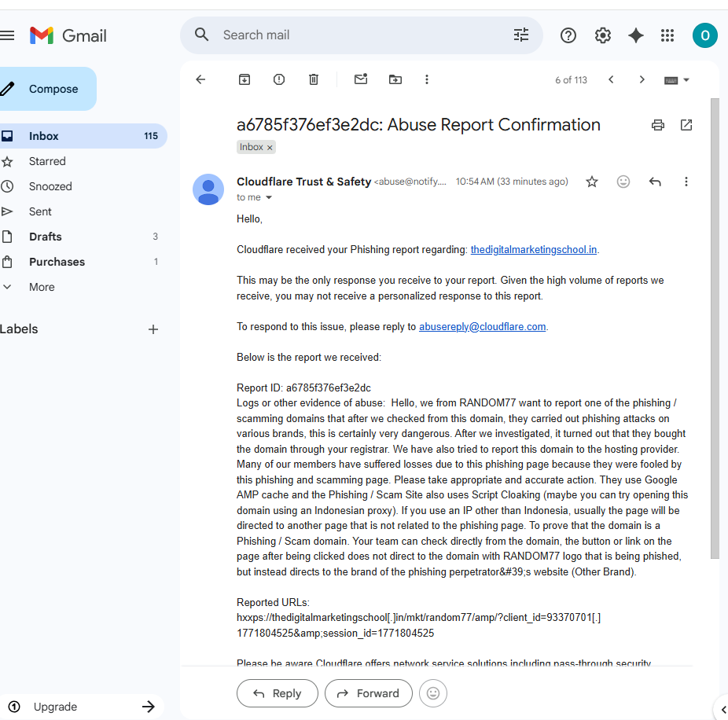Delete this email with trash icon

tap(314, 79)
